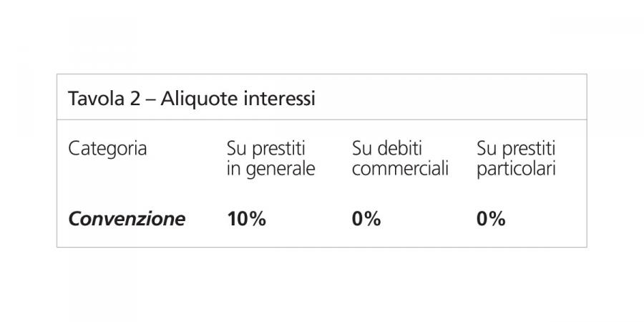644x322 pixels.
Task: Click the word "Aliquote" in the title
Action: tap(195, 99)
